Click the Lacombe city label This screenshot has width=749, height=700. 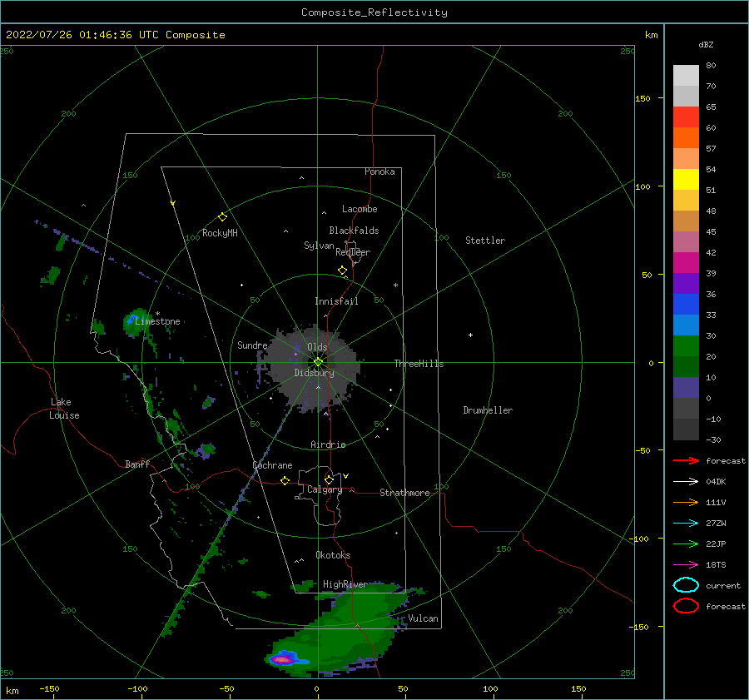(360, 209)
